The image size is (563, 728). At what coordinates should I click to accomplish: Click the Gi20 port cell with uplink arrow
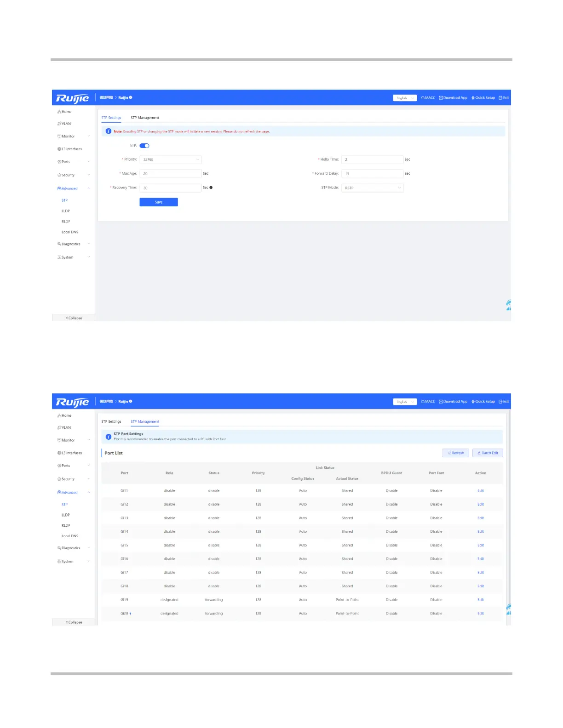click(x=126, y=614)
